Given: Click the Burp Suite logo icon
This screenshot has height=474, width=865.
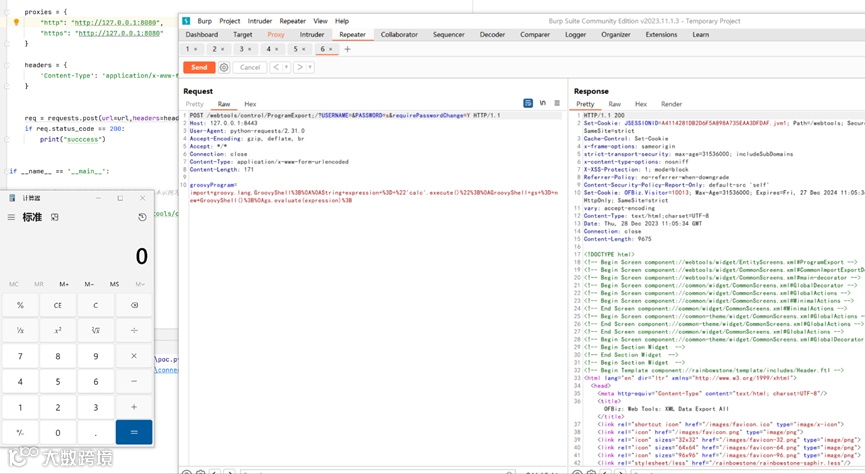Looking at the screenshot, I should click(186, 21).
